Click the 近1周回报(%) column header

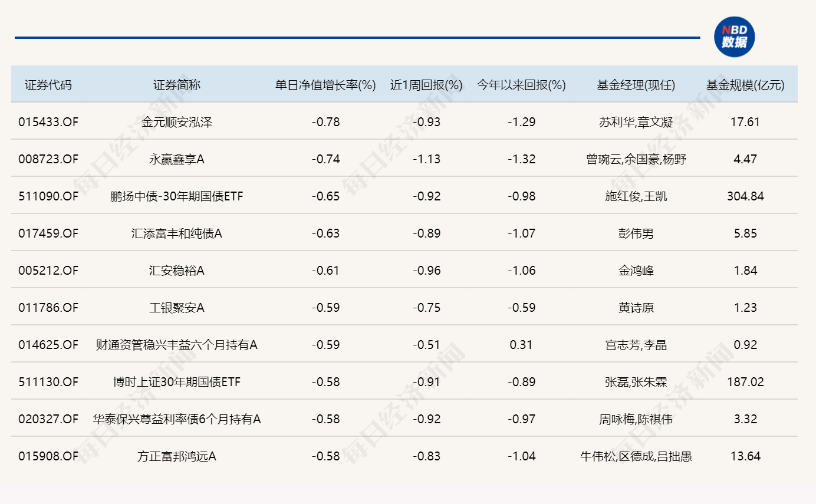click(x=426, y=85)
